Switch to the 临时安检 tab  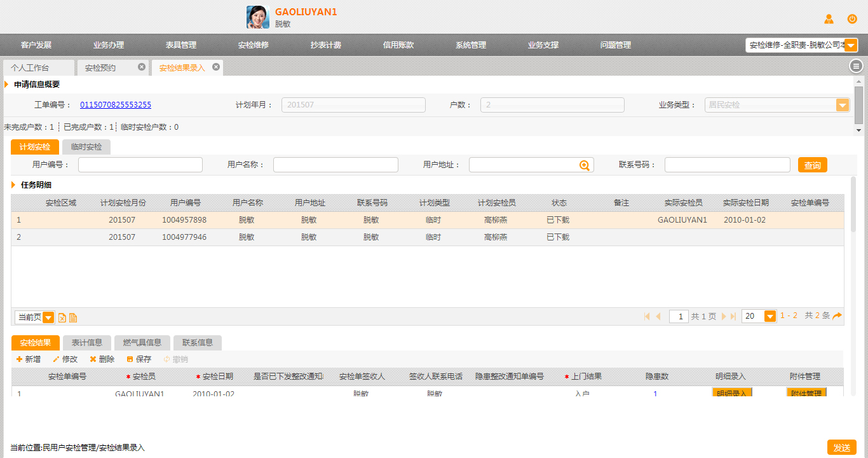[x=86, y=147]
